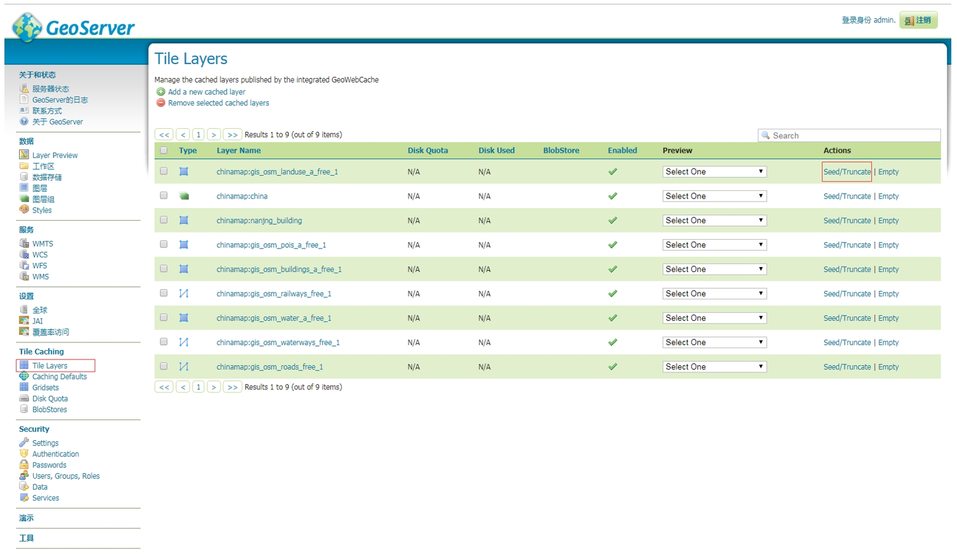957x560 pixels.
Task: Click the red Remove selected cached layers icon
Action: point(161,103)
